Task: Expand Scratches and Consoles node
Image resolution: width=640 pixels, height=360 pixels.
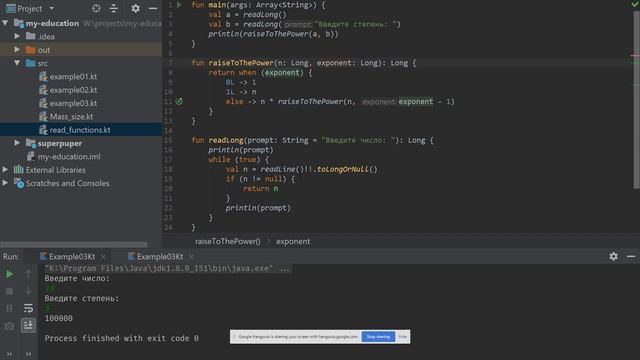Action: (x=5, y=183)
